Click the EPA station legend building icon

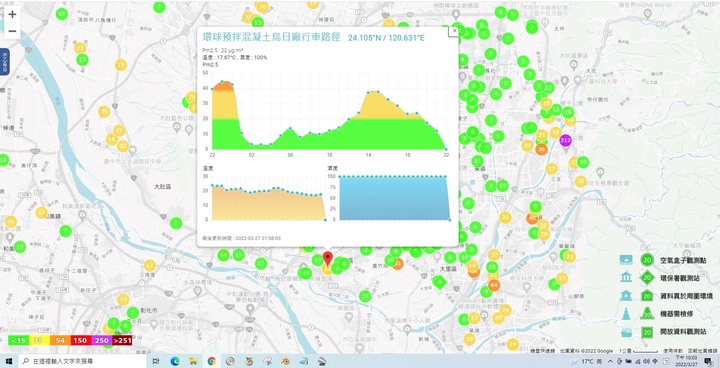click(625, 277)
